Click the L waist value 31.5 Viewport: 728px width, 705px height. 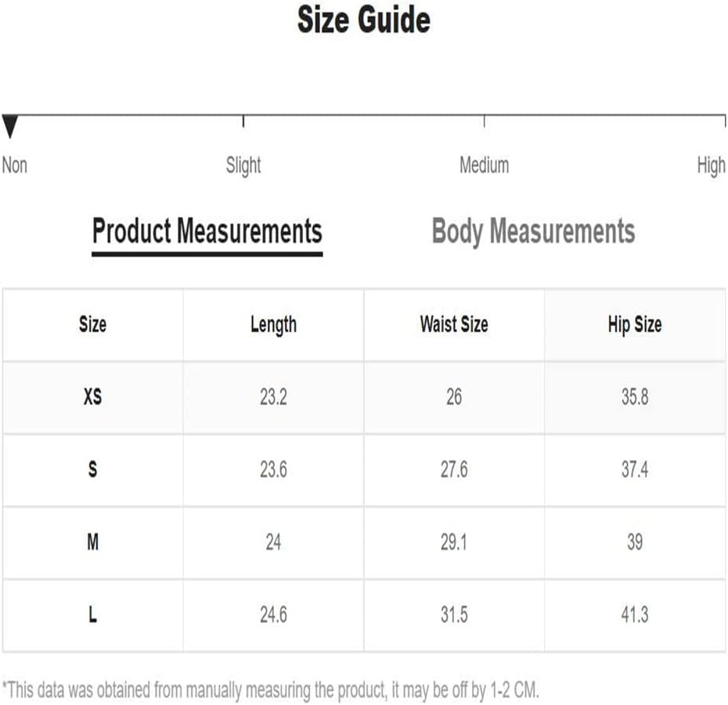pos(454,614)
